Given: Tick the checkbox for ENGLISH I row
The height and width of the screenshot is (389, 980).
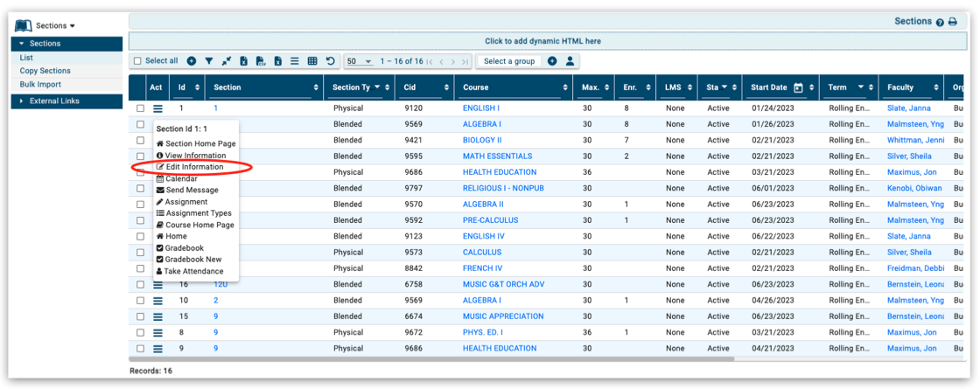Looking at the screenshot, I should [140, 108].
